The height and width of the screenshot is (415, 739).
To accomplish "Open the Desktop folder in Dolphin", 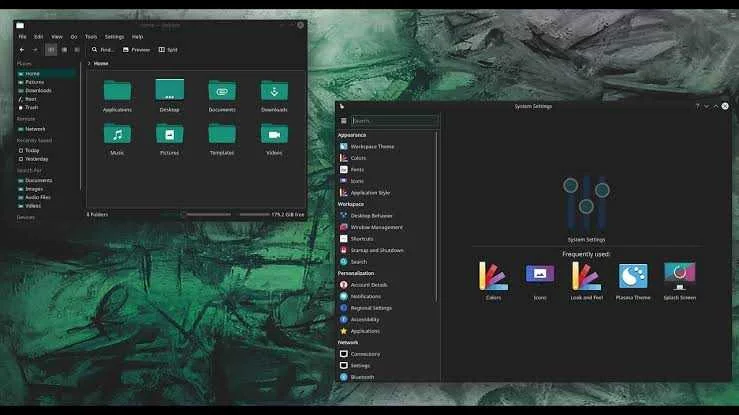I will click(x=170, y=96).
